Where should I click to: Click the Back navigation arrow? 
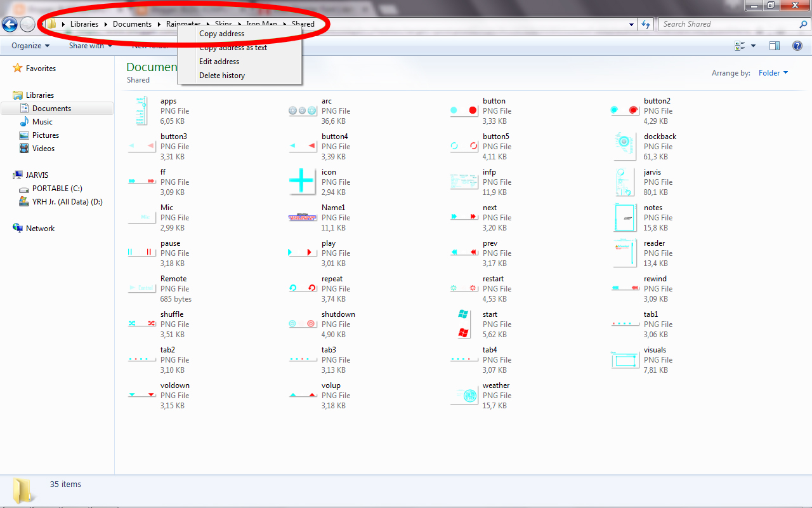10,24
